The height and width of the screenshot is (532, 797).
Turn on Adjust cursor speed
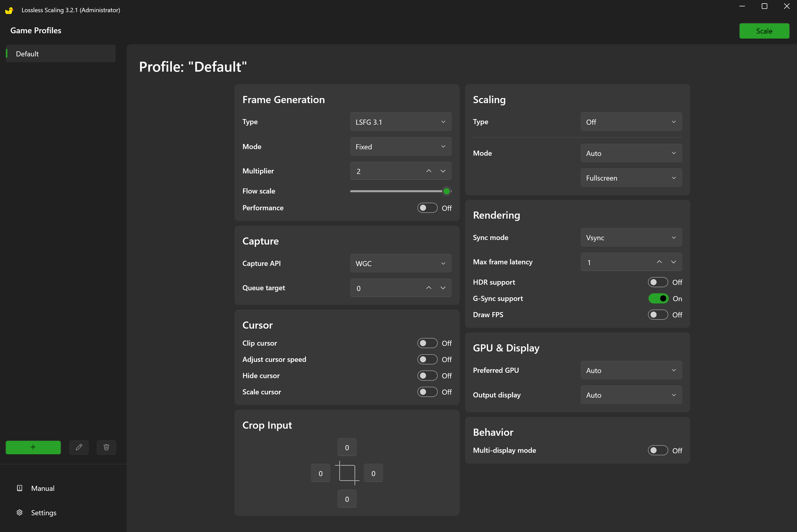pos(427,359)
